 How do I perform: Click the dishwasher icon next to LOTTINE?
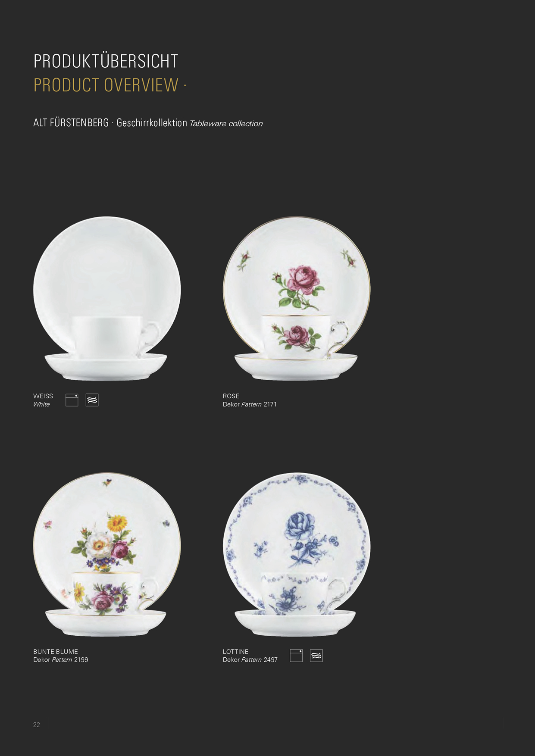296,656
